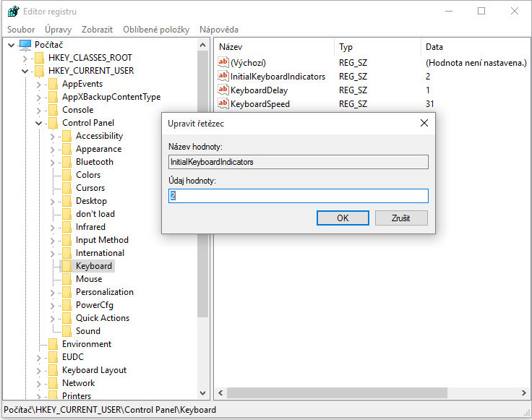Open the Nápověda menu
Viewport: 532px width, 420px height.
pos(219,30)
